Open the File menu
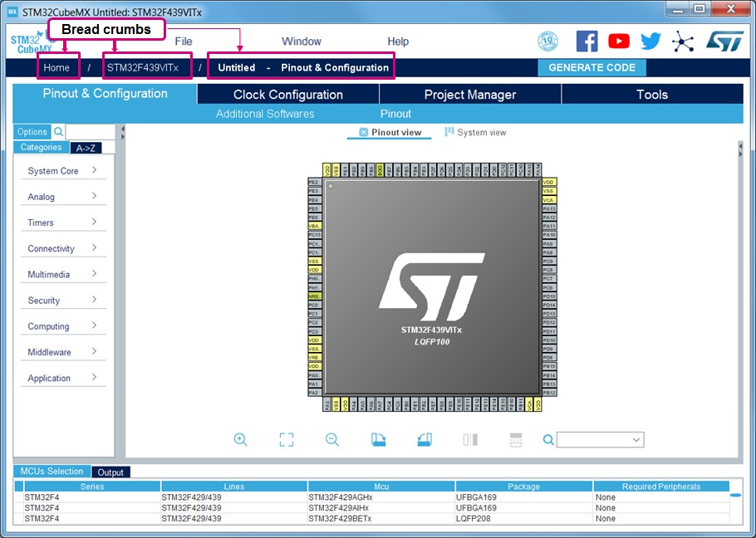Screen dimensions: 756x538 click(x=184, y=42)
